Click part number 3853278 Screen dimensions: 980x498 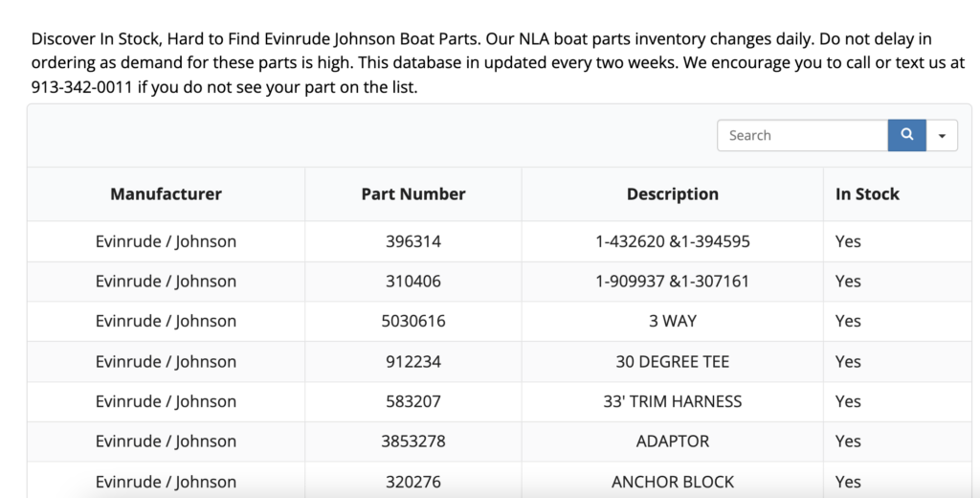click(413, 441)
